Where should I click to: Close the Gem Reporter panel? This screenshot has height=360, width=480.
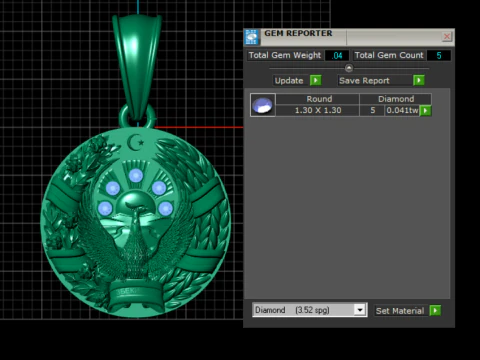447,36
